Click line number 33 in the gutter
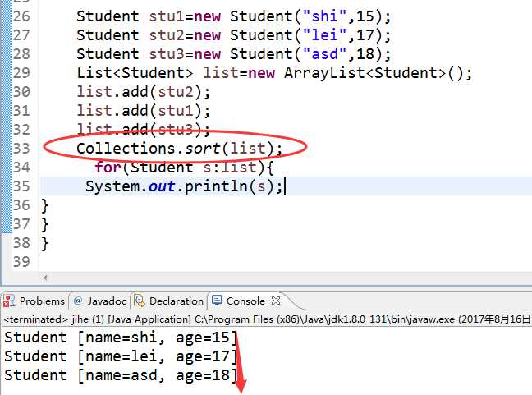The image size is (532, 395). pos(21,149)
